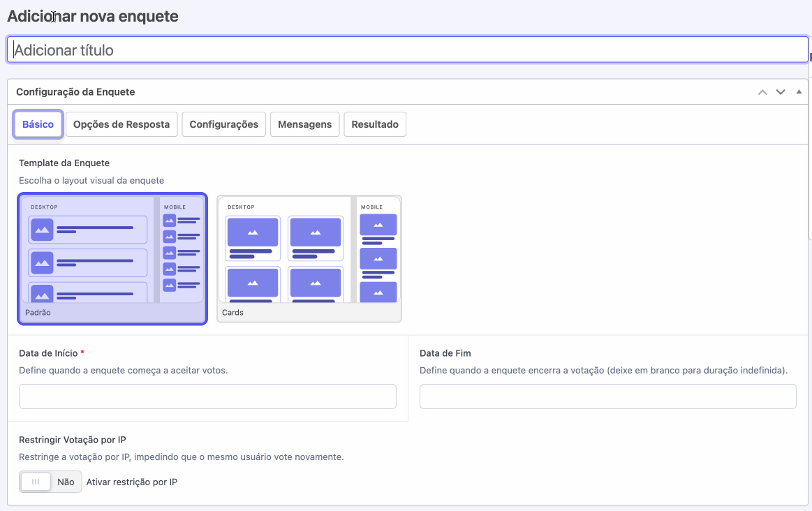Open the Mensagens tab
Viewport: 812px width, 511px height.
(304, 124)
